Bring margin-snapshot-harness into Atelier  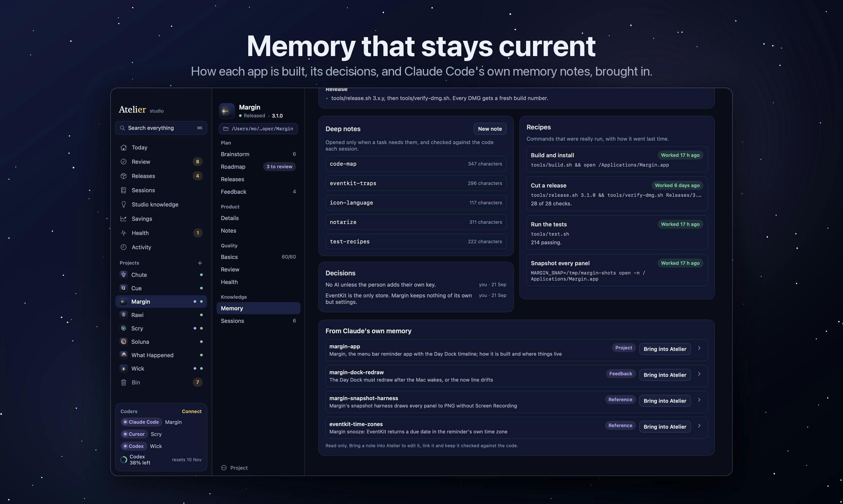665,401
